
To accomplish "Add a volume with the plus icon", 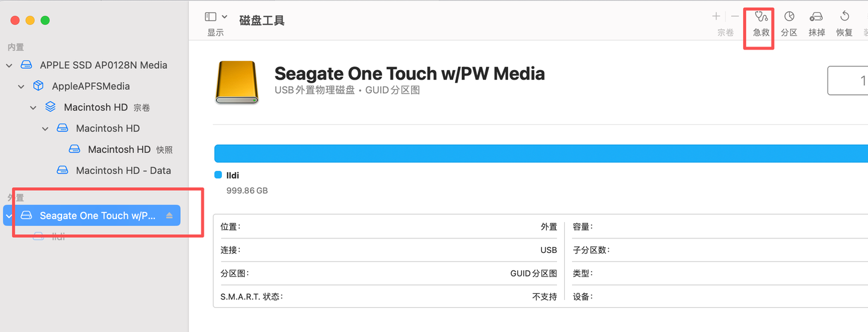I will point(716,16).
